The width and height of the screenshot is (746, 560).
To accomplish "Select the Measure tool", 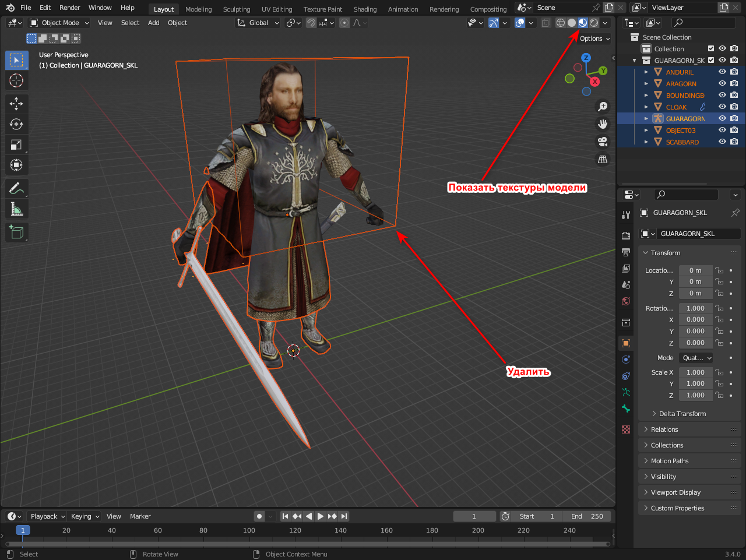I will click(x=16, y=209).
